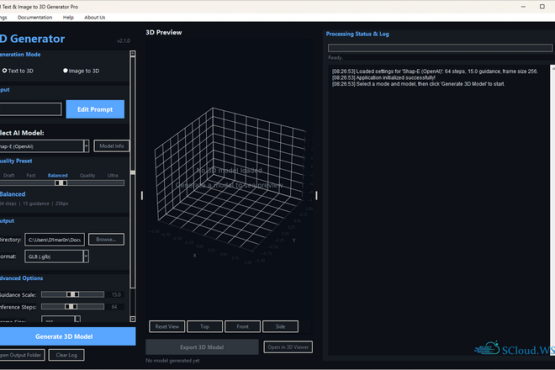The image size is (555, 370).
Task: Maximize the application window
Action: 542,6
